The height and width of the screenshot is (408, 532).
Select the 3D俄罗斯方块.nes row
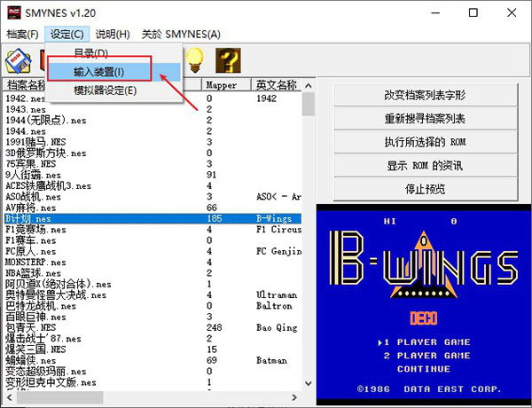click(153, 153)
